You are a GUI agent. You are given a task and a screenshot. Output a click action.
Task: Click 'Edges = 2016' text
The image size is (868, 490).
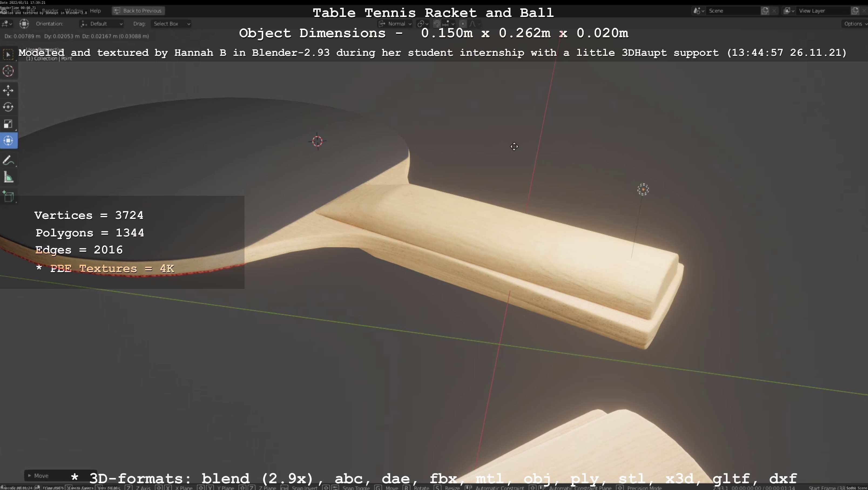[x=79, y=250]
